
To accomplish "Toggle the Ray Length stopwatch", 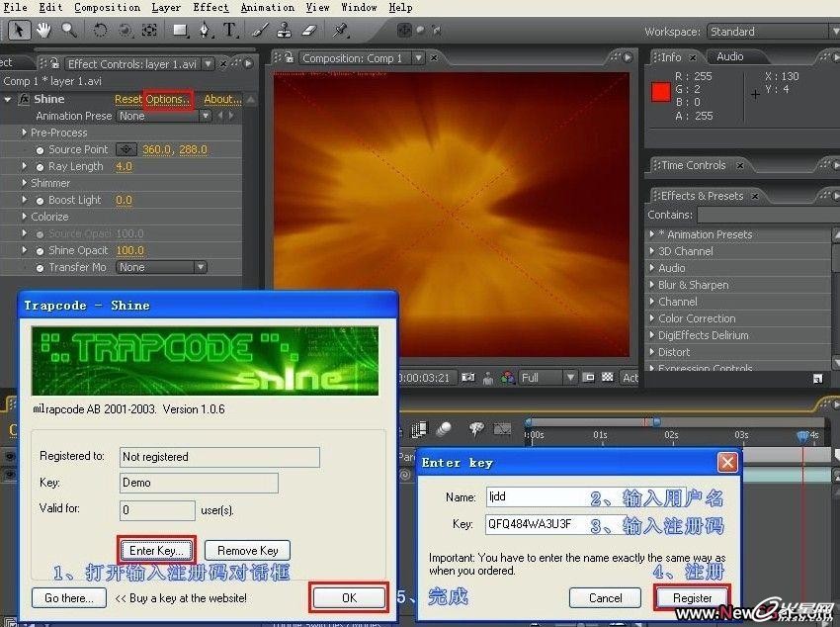I will pos(40,166).
